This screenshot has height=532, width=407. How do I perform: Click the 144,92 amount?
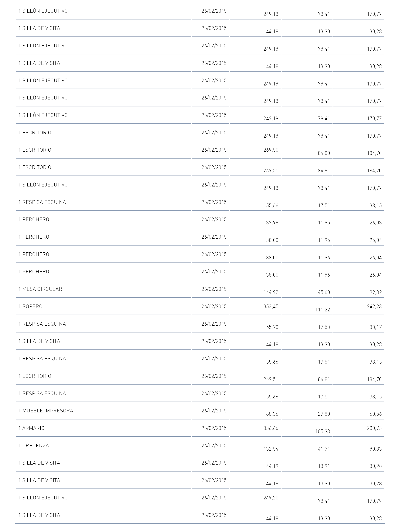point(271,292)
